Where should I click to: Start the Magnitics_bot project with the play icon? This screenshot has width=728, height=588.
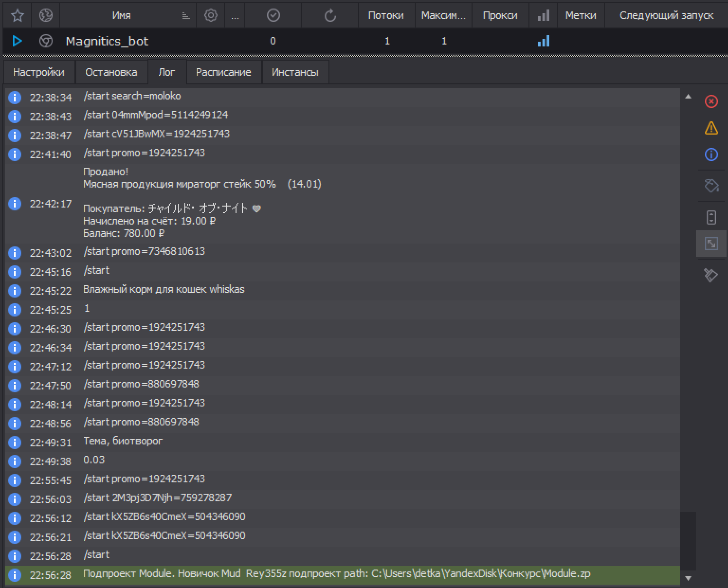pyautogui.click(x=17, y=41)
